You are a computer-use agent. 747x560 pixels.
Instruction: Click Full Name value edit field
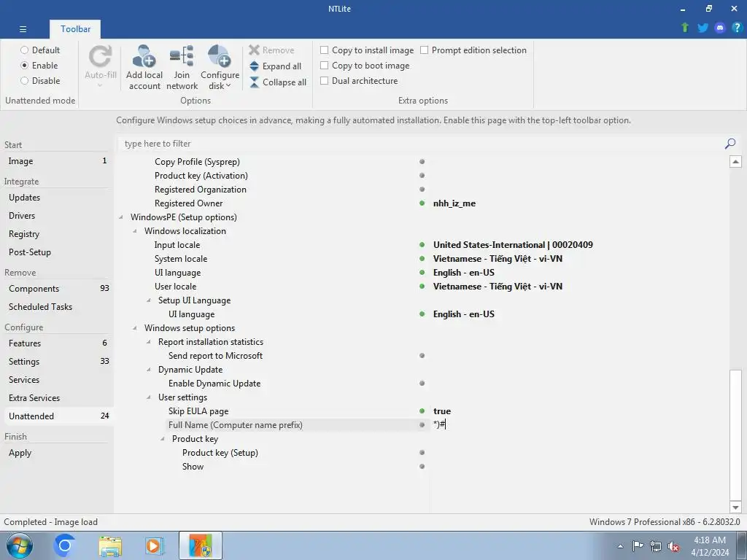coord(578,425)
